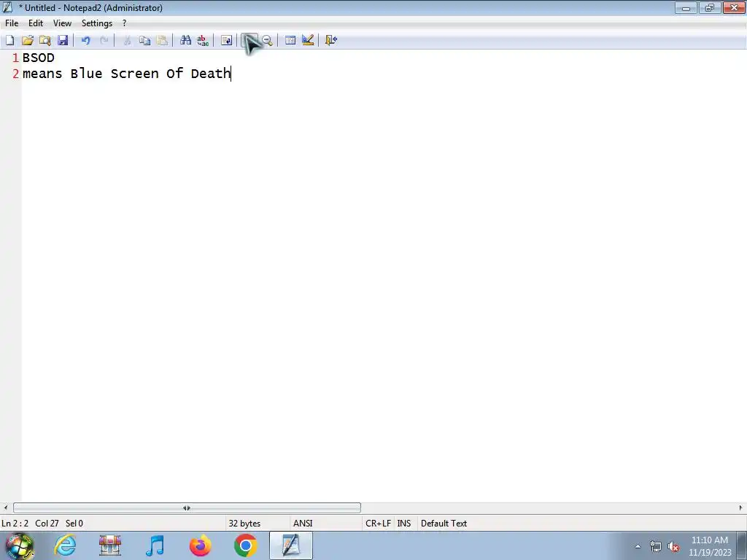Cut selection with the scissors icon
This screenshot has height=560, width=747.
point(127,41)
